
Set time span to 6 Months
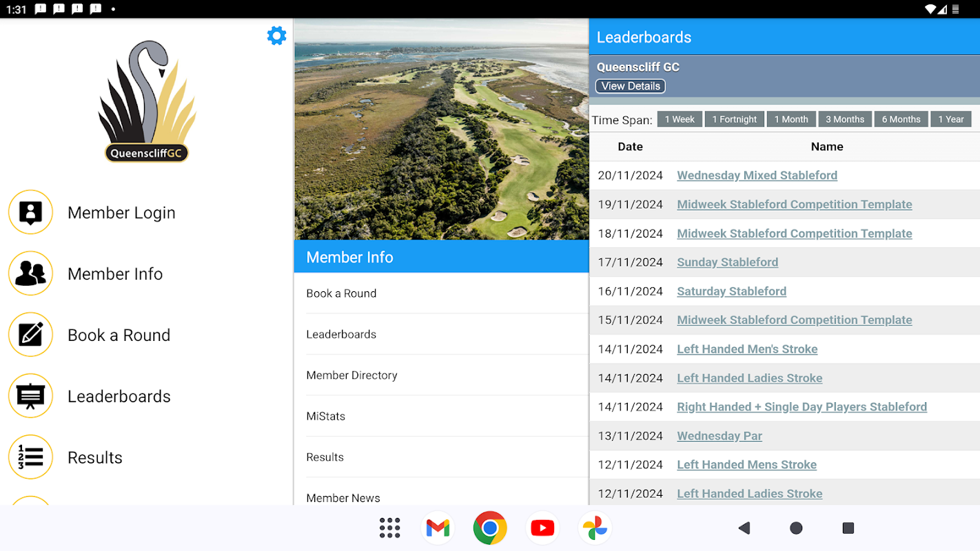click(901, 119)
